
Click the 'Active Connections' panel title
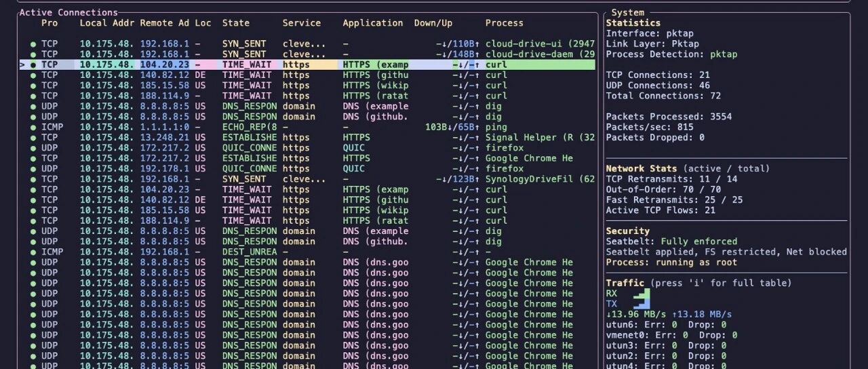(68, 12)
